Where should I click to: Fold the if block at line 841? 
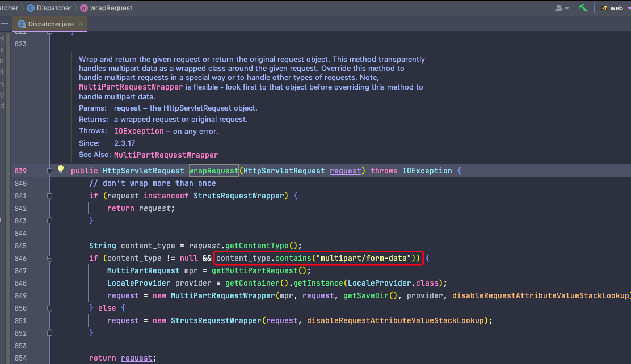(50, 196)
